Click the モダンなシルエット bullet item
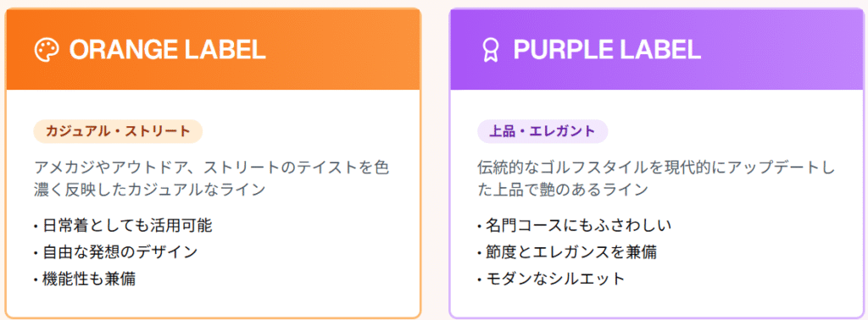The image size is (868, 320). (551, 279)
